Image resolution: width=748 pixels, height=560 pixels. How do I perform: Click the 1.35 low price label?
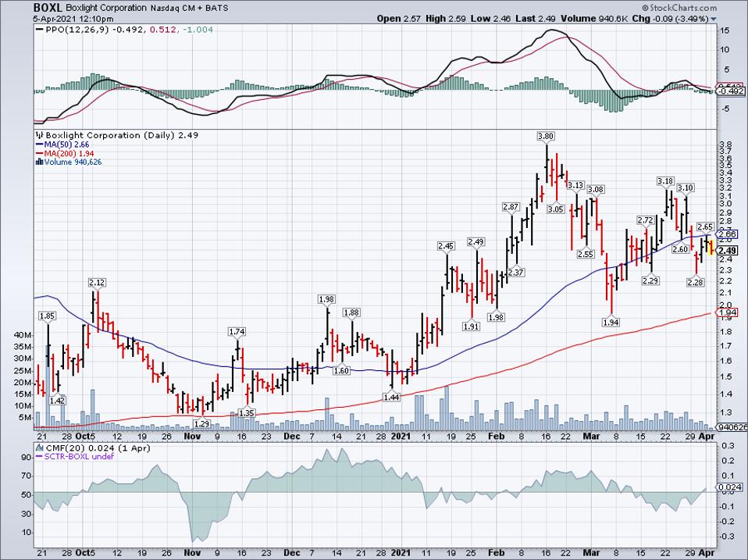coord(247,413)
